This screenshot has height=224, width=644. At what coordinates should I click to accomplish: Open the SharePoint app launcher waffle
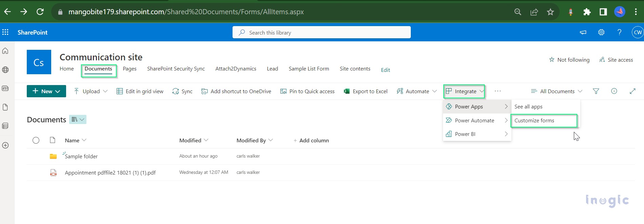[5, 32]
